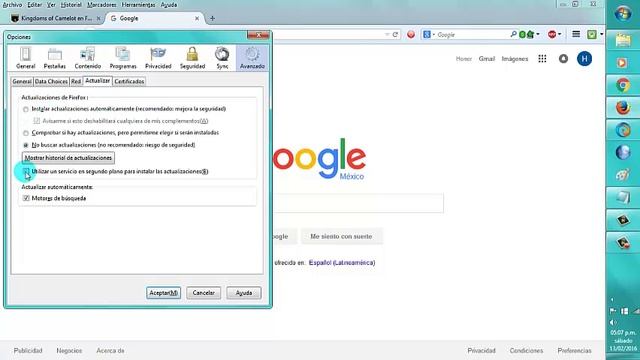Select No buscar actualizaciones radio
Viewport: 640px width, 360px height.
(x=26, y=145)
